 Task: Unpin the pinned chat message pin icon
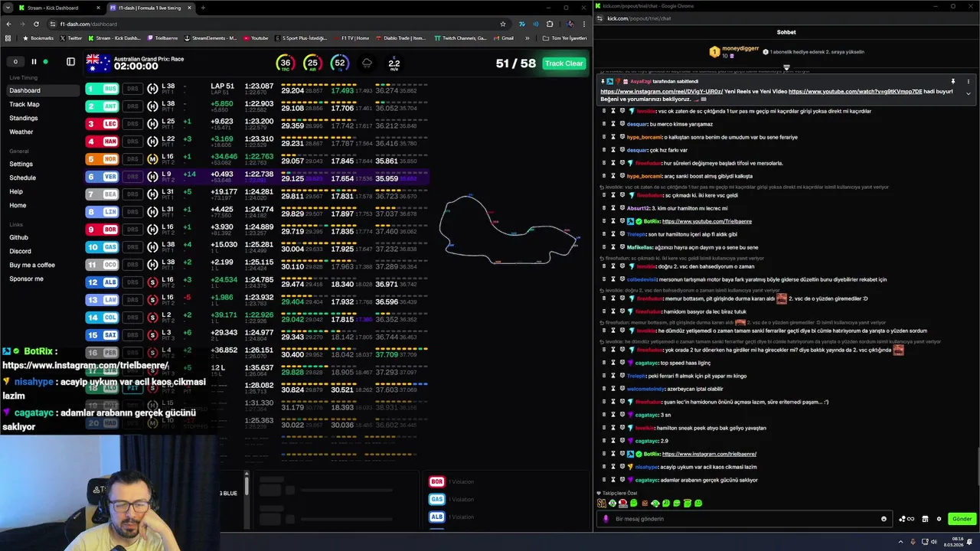click(x=953, y=81)
